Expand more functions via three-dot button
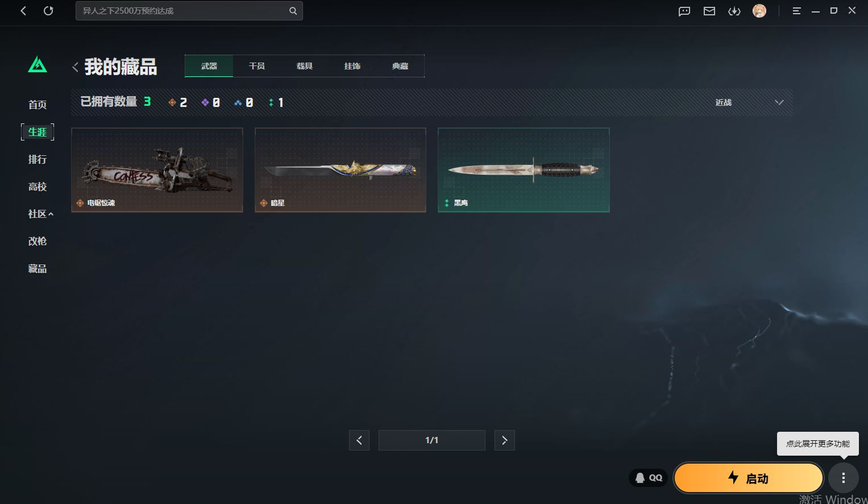868x504 pixels. coord(843,478)
